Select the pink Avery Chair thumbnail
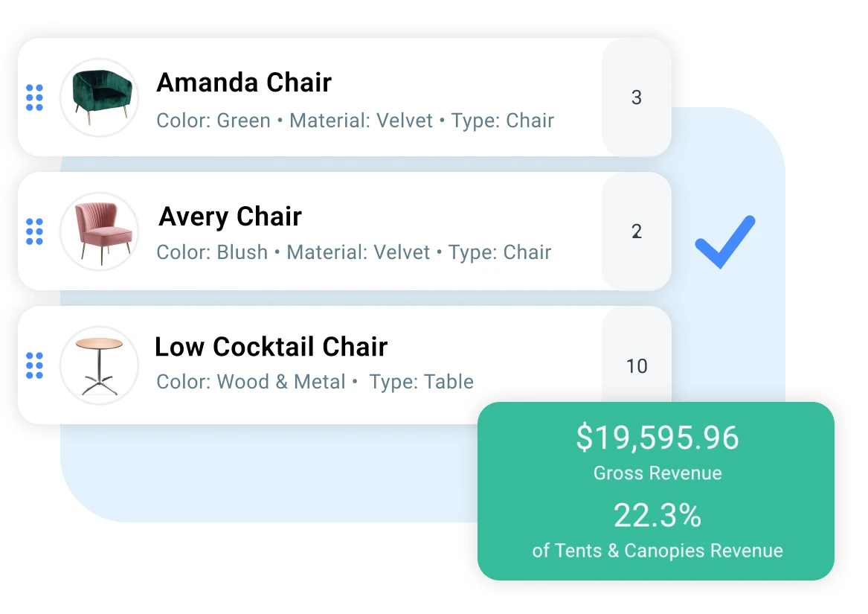This screenshot has width=868, height=614. 99,231
